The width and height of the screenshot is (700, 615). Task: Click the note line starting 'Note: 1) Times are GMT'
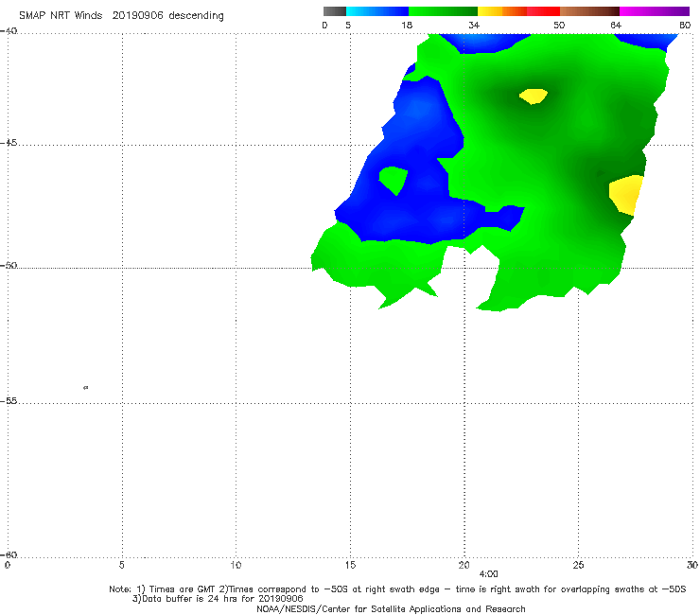(x=397, y=589)
